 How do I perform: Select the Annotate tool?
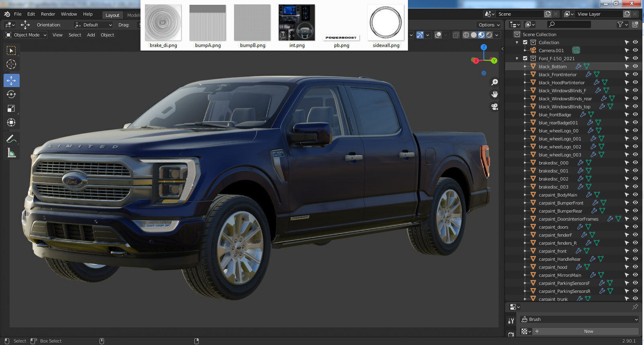(x=11, y=139)
